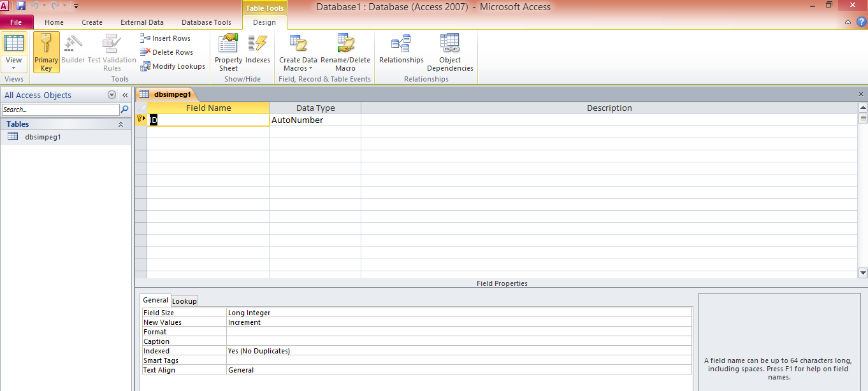This screenshot has height=391, width=868.
Task: Click the Save icon in Quick Access Toolbar
Action: pos(21,6)
